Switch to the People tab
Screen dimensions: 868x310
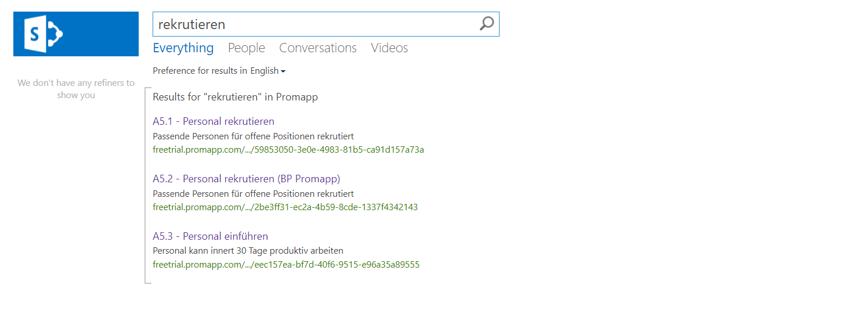tap(247, 48)
